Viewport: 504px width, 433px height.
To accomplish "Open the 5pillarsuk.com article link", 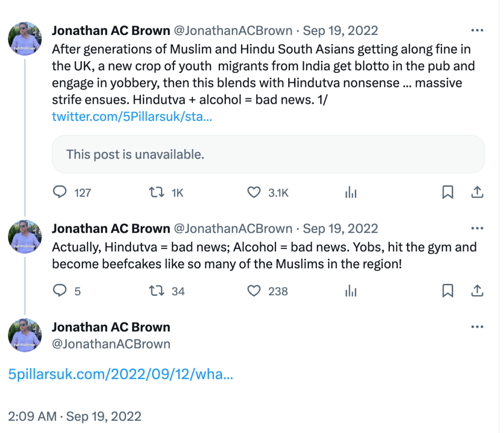I will point(121,374).
